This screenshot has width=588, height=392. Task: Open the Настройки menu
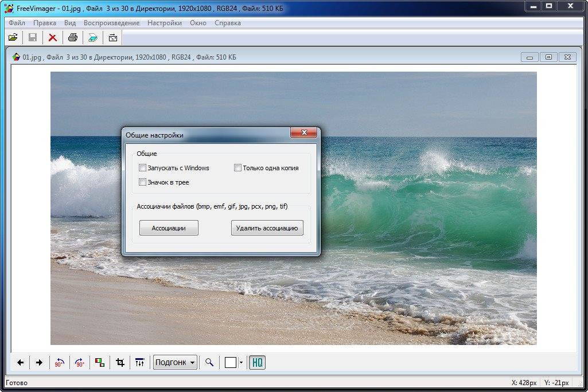164,23
